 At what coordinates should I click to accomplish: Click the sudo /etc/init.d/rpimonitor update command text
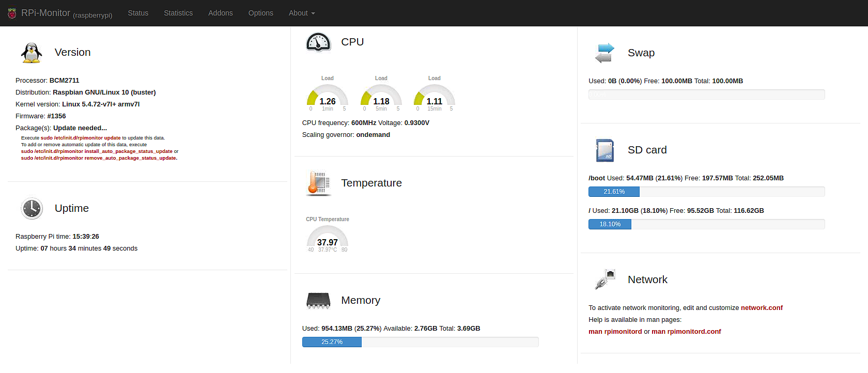pyautogui.click(x=81, y=138)
